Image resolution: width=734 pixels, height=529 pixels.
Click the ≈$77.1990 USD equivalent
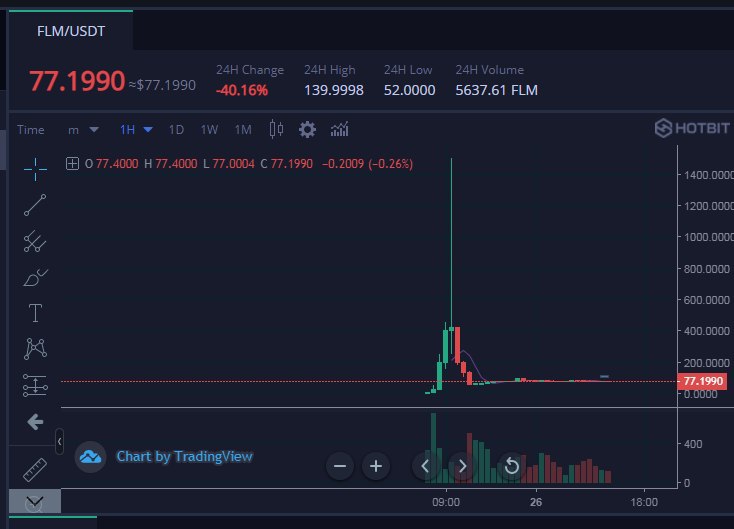tap(162, 85)
